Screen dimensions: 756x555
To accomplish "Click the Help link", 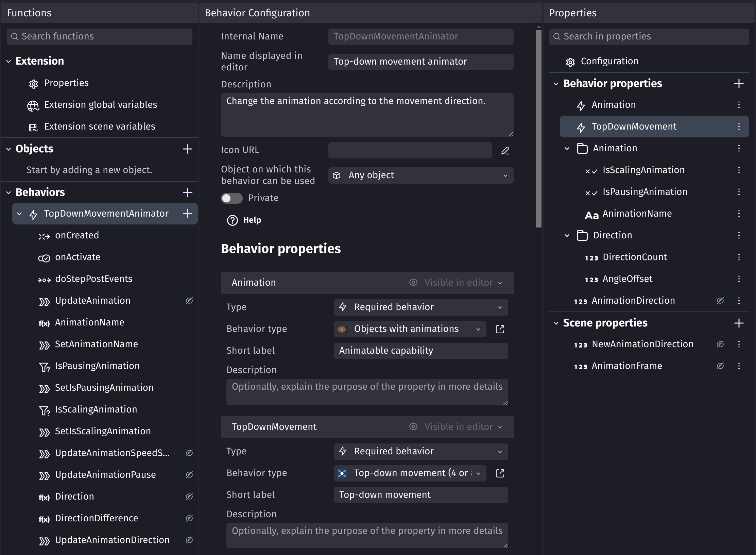I will pos(252,220).
